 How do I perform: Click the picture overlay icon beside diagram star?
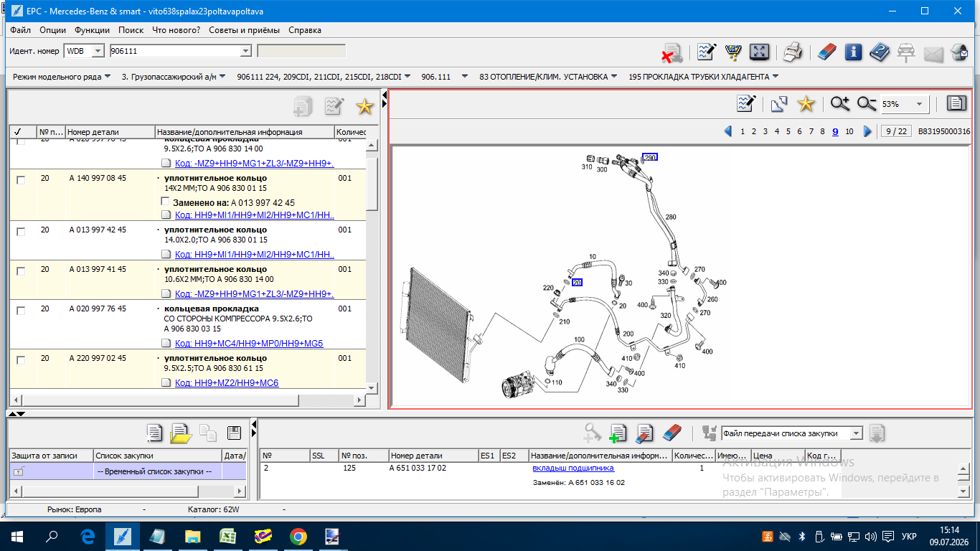(x=779, y=104)
